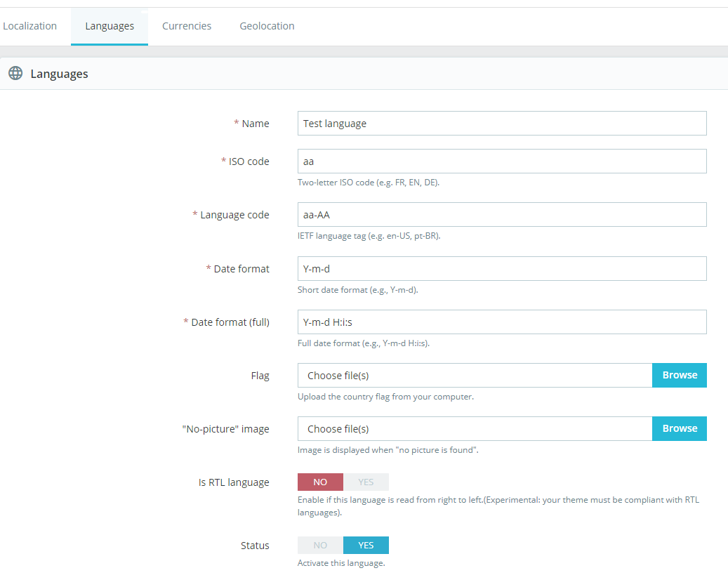This screenshot has width=728, height=587.
Task: Click the Languages panel heading text
Action: (x=60, y=74)
